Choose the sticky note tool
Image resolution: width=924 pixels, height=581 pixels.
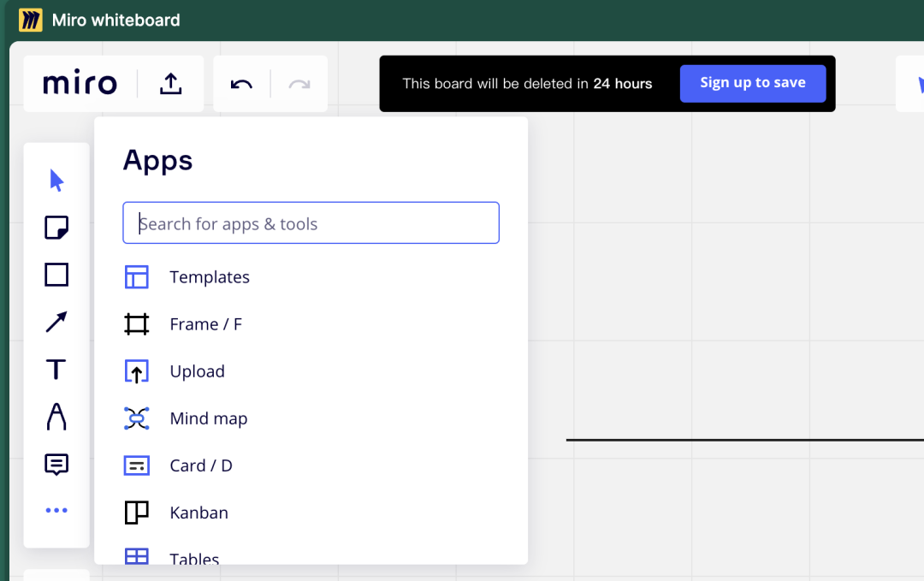click(56, 228)
